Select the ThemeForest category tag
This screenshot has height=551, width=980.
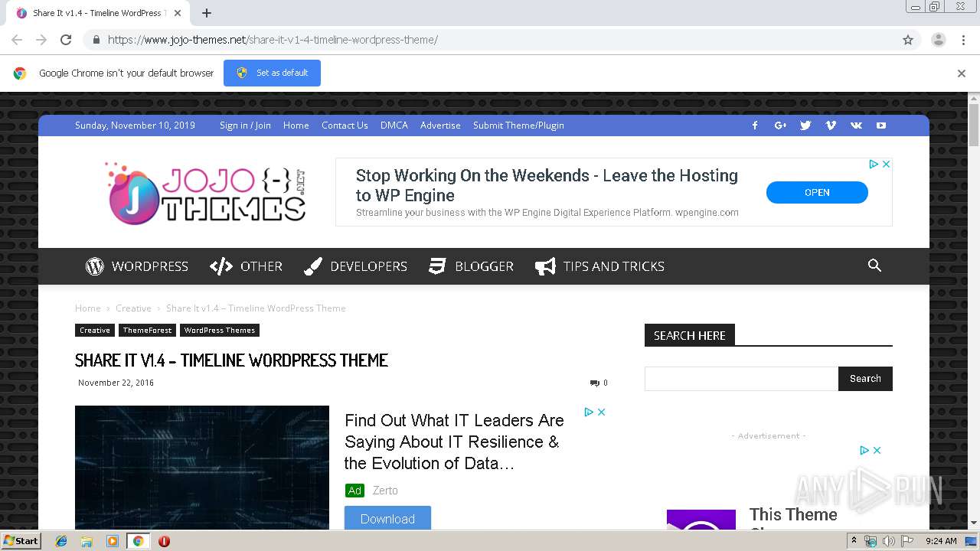[147, 331]
